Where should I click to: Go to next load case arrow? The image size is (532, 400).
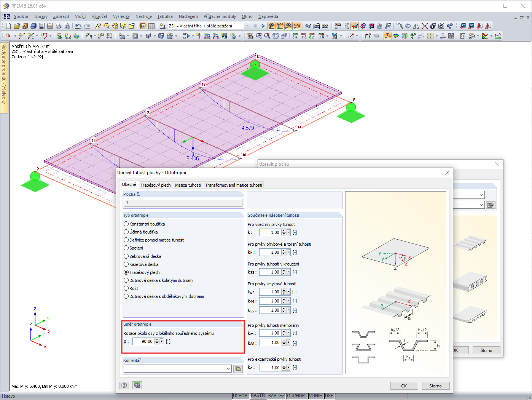point(263,26)
